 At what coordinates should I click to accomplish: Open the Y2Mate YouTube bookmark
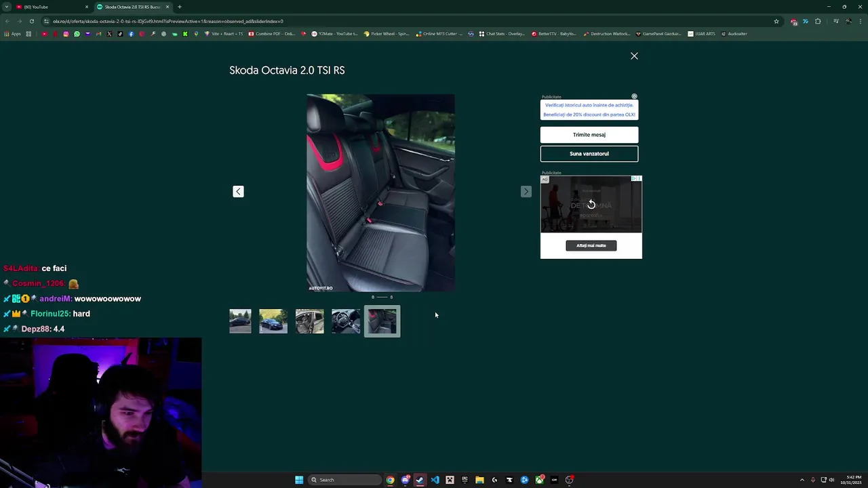point(335,34)
